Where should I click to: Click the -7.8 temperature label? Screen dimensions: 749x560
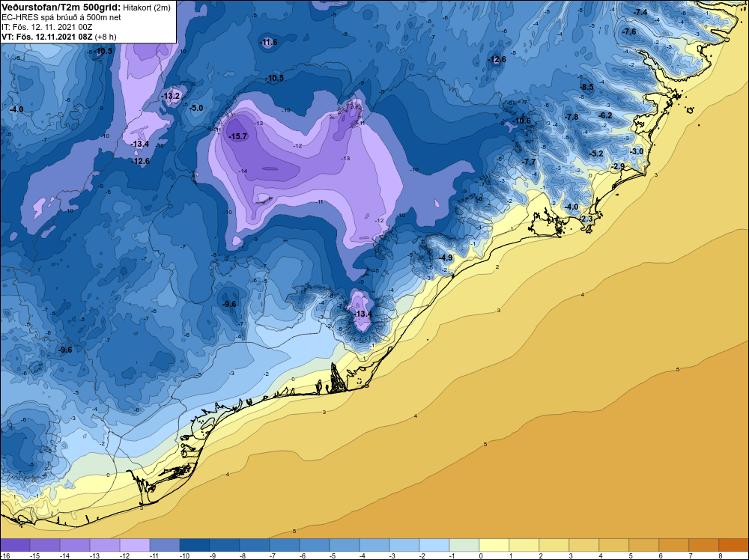[571, 117]
